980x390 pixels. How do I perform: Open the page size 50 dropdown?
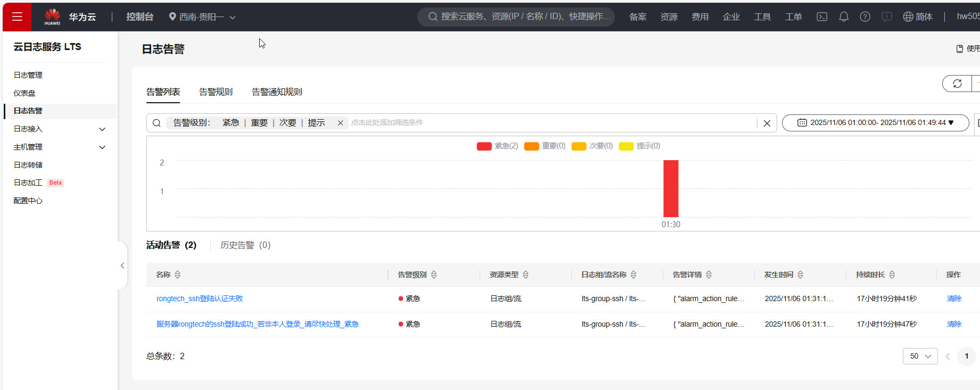(x=920, y=356)
